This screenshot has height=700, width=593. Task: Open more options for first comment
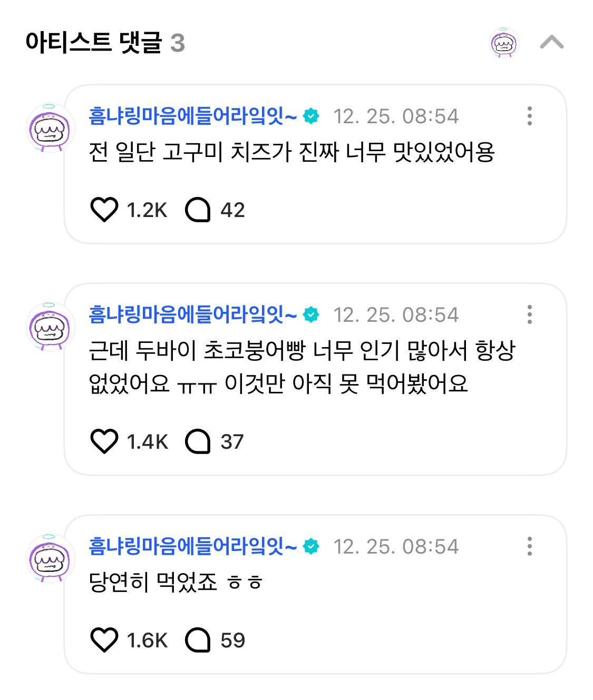[529, 116]
